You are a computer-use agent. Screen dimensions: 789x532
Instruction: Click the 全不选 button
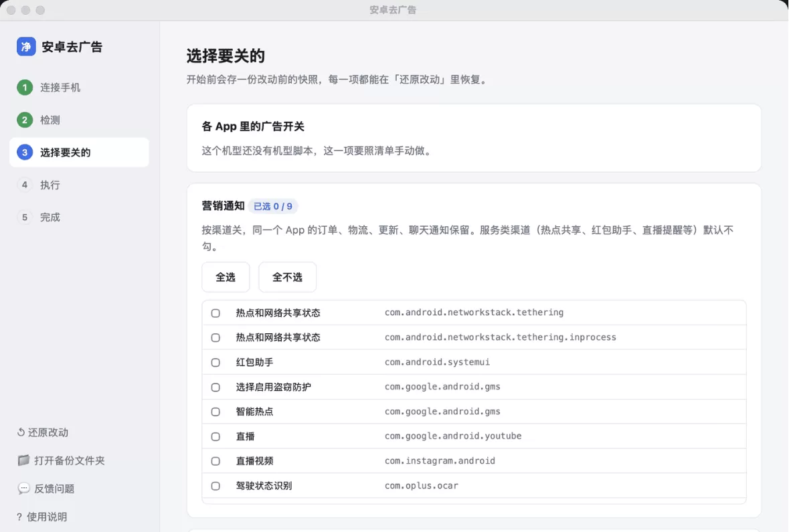click(287, 277)
